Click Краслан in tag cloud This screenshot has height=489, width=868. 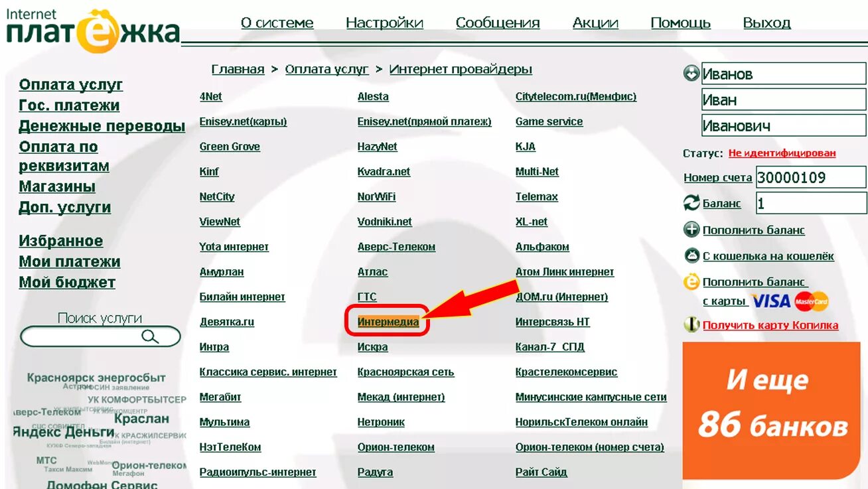click(x=141, y=419)
